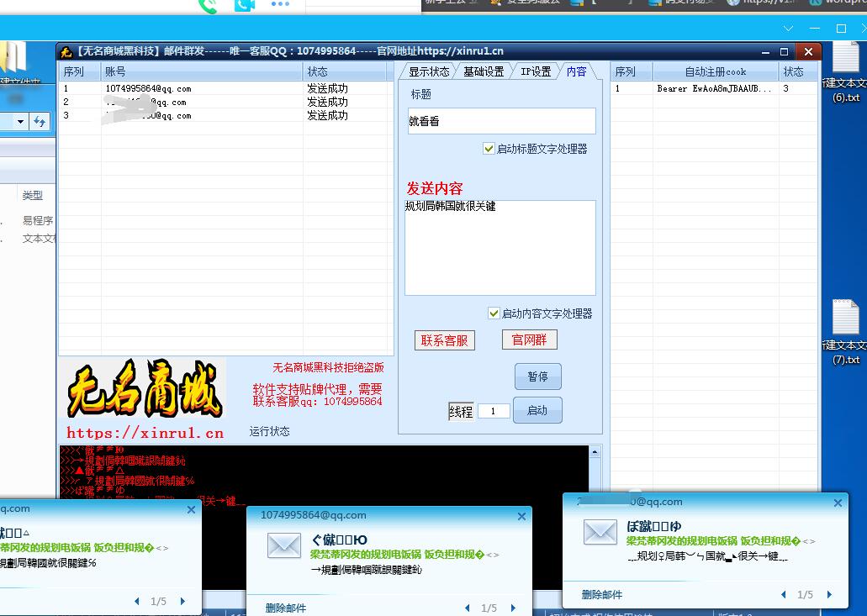Screen dimensions: 867x616
Task: Click the 序列 header in the accounts table
Action: [80, 71]
